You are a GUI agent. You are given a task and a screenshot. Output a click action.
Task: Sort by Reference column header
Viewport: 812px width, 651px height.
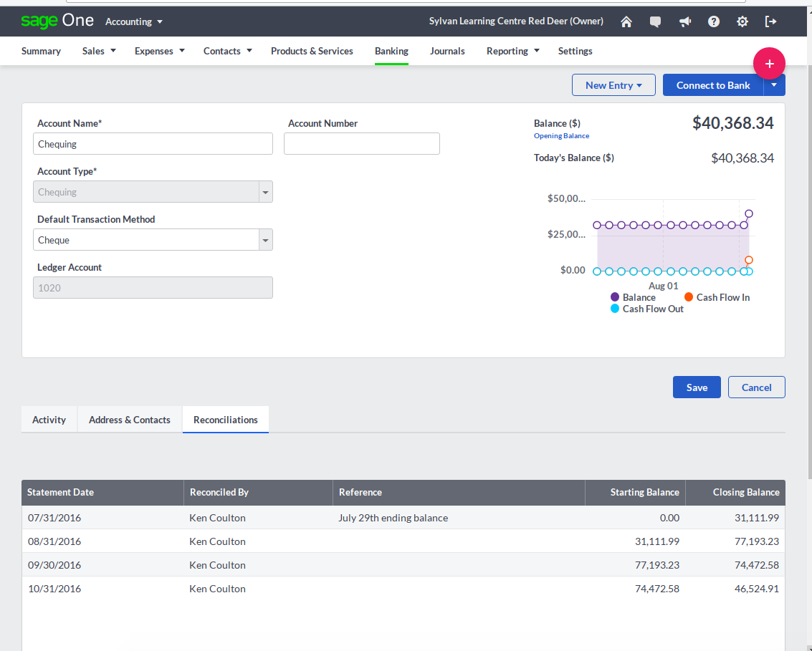pos(459,492)
